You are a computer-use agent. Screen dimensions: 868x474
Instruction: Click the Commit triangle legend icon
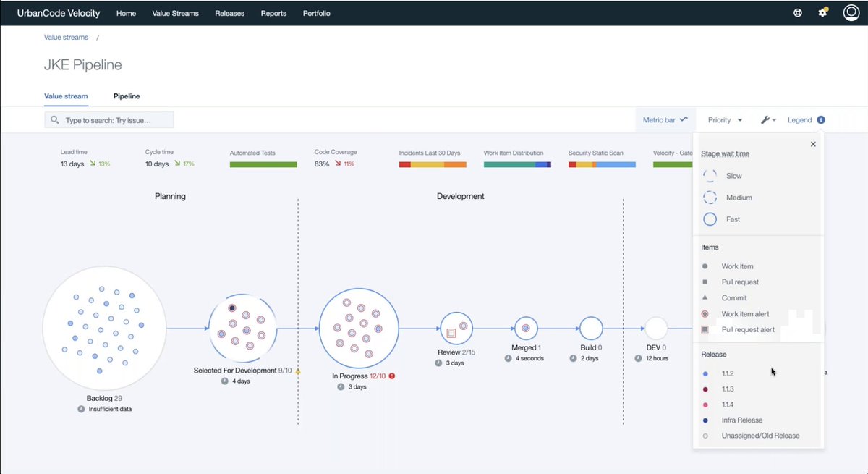click(x=705, y=297)
